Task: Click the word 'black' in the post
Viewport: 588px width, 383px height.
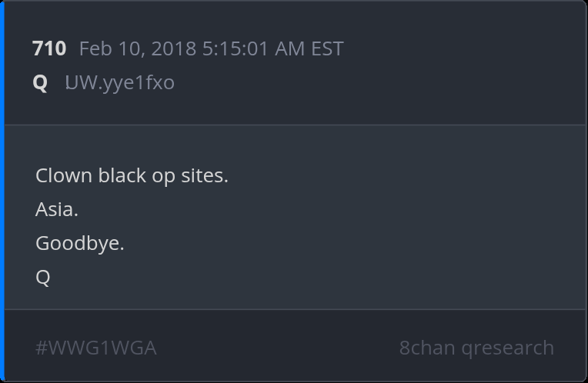Action: pyautogui.click(x=122, y=175)
